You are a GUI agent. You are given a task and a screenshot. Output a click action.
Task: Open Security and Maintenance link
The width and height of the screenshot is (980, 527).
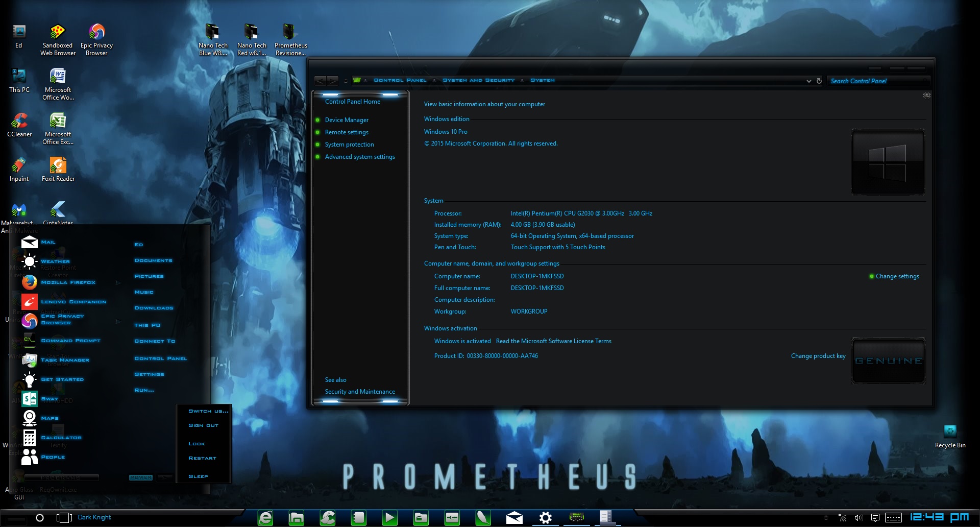coord(360,392)
